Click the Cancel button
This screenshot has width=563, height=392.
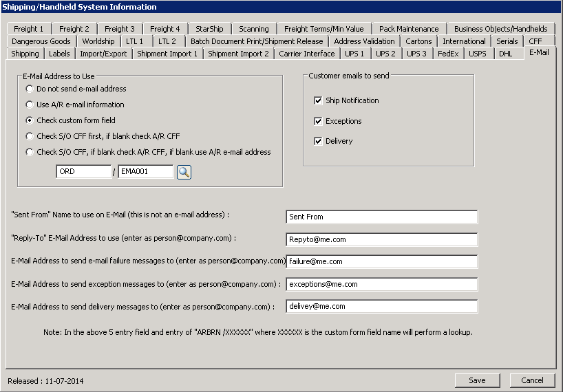coord(531,380)
